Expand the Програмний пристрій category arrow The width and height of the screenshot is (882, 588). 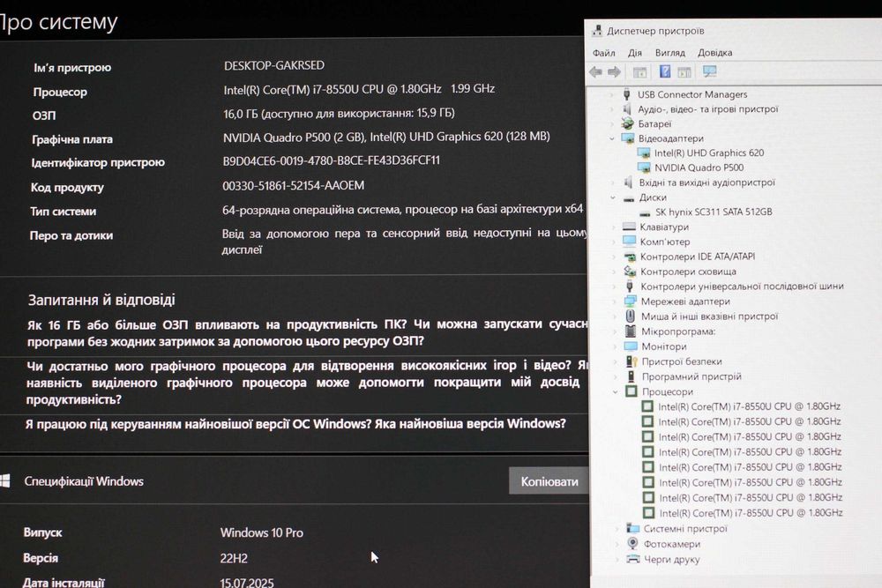click(616, 376)
